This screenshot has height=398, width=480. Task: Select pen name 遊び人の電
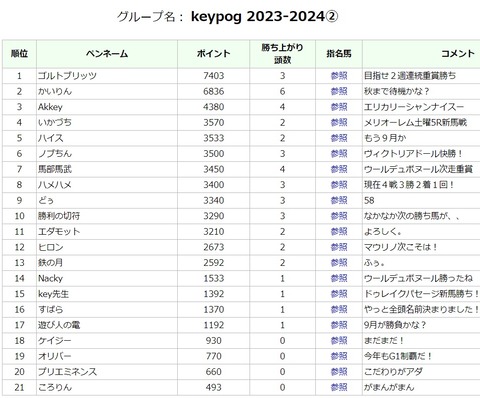click(x=59, y=325)
